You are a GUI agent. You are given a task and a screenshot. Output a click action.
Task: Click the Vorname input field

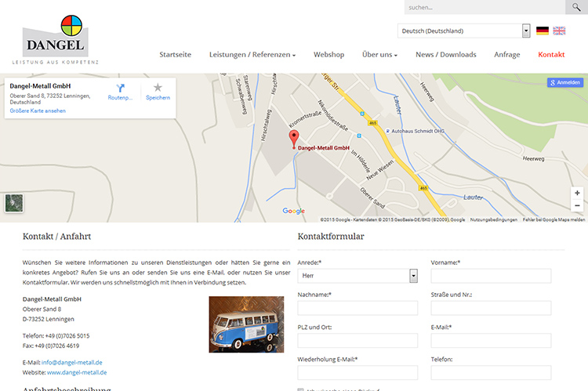tap(491, 276)
